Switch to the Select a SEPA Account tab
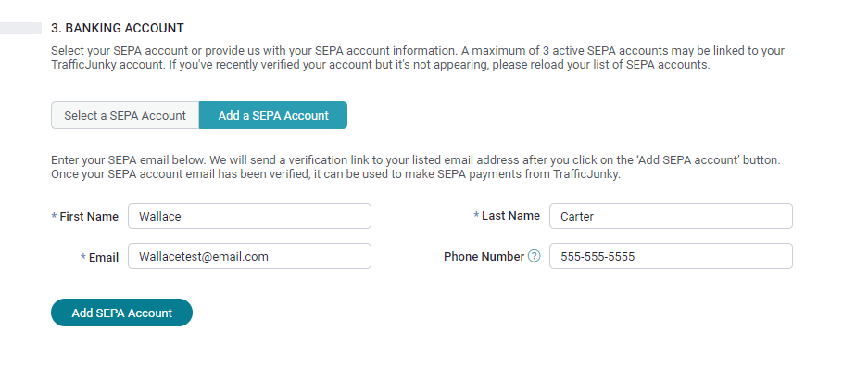The width and height of the screenshot is (868, 370). [x=125, y=115]
